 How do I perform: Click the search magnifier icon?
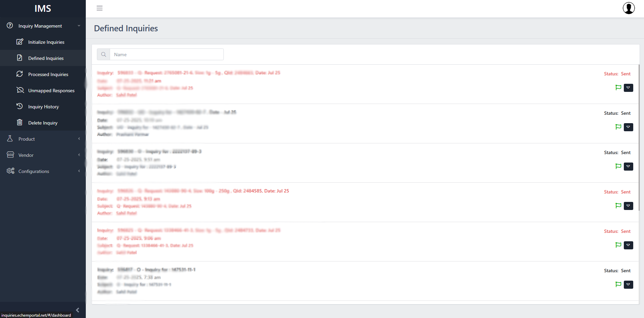click(104, 55)
